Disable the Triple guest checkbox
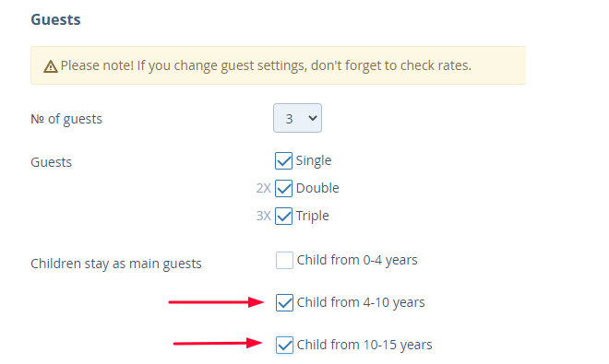 283,216
